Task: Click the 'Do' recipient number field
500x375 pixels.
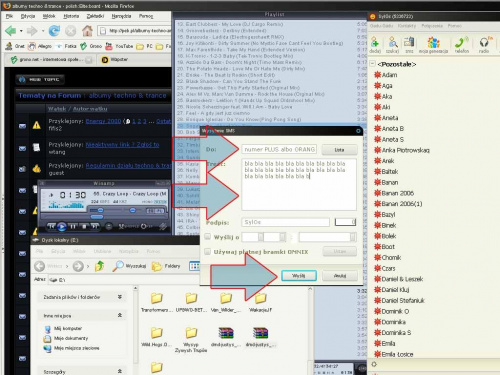Action: pos(279,149)
